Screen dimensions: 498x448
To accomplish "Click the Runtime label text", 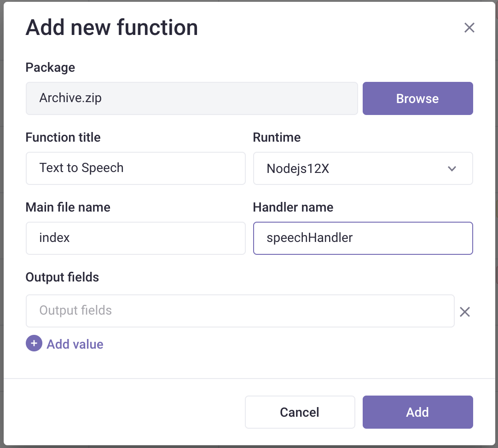I will [x=277, y=138].
